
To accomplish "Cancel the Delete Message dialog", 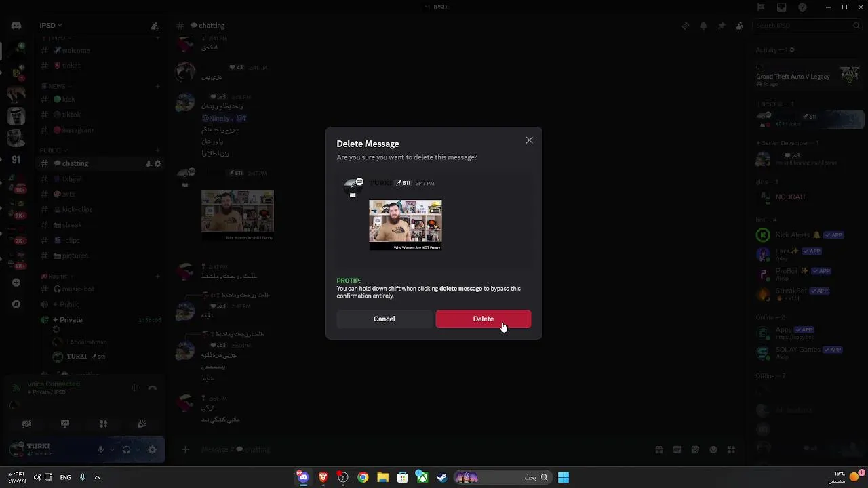I will click(384, 319).
